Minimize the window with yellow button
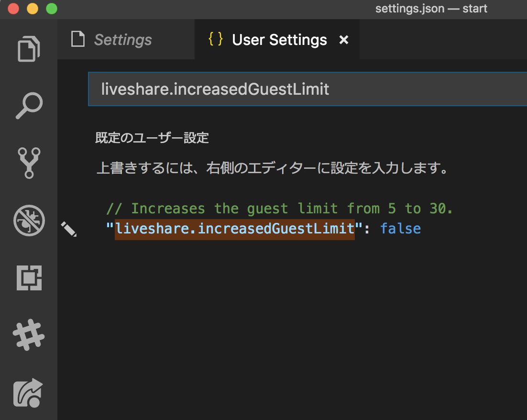This screenshot has height=420, width=527. (x=32, y=9)
